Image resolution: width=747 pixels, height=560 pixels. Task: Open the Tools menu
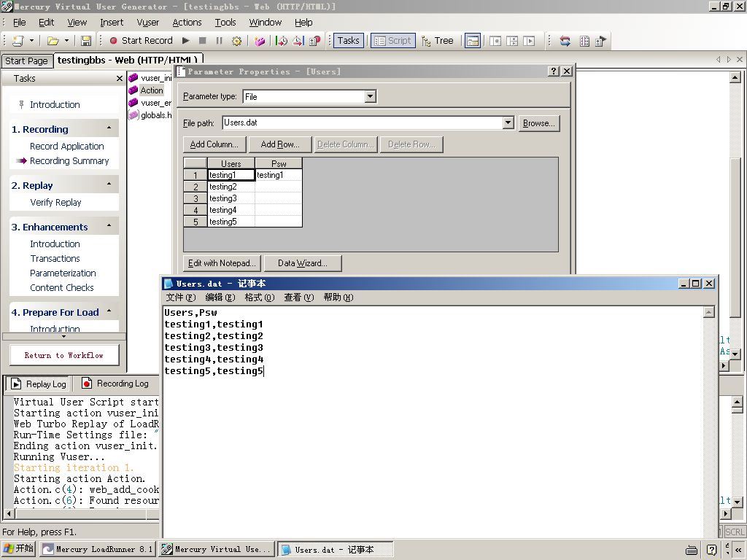point(225,23)
